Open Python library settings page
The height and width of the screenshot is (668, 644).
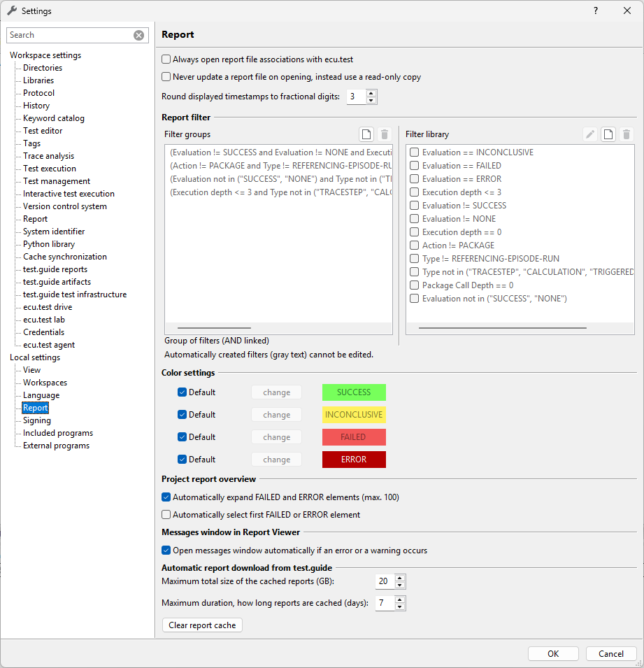coord(49,244)
